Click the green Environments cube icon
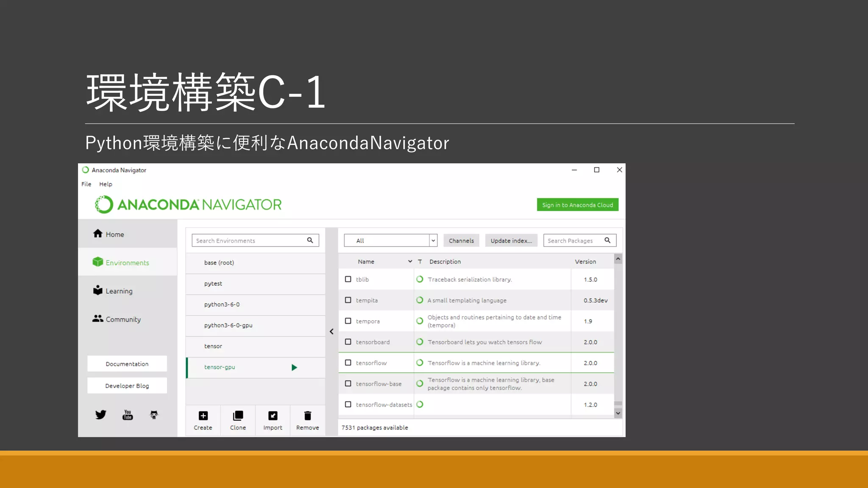The height and width of the screenshot is (488, 868). point(98,262)
